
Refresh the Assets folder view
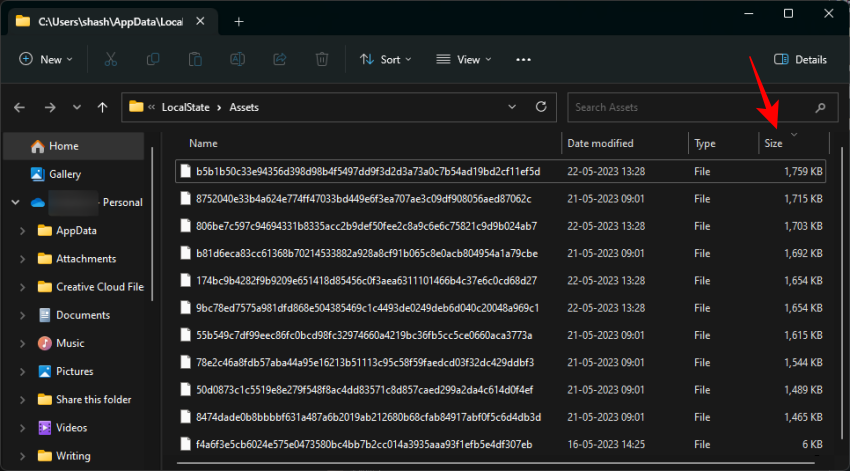pyautogui.click(x=541, y=107)
